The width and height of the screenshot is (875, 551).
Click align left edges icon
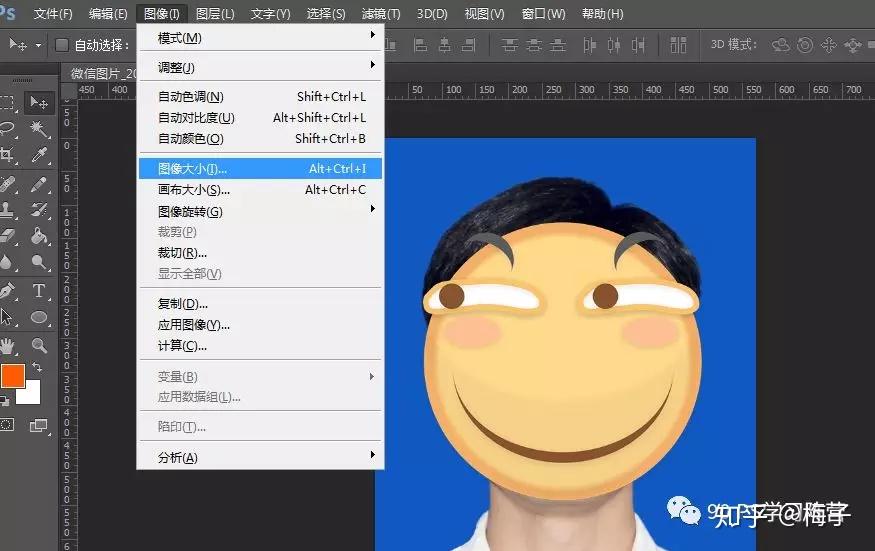click(x=421, y=45)
